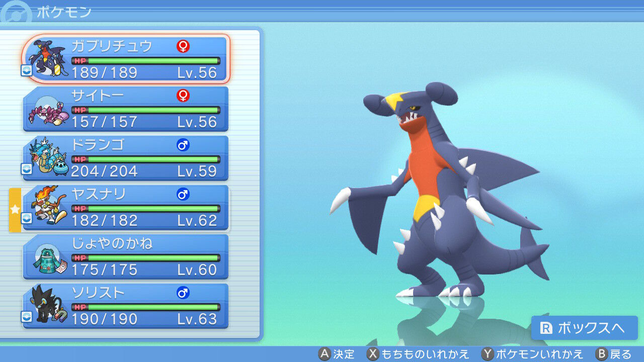Click the female gender icon for サイトー

183,96
